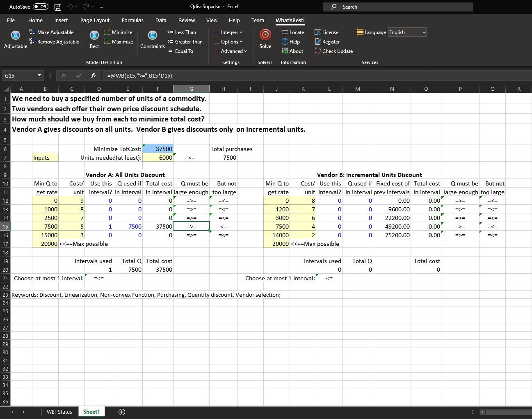Viewport: 532px width, 419px height.
Task: Click Check Update in Services
Action: 333,51
